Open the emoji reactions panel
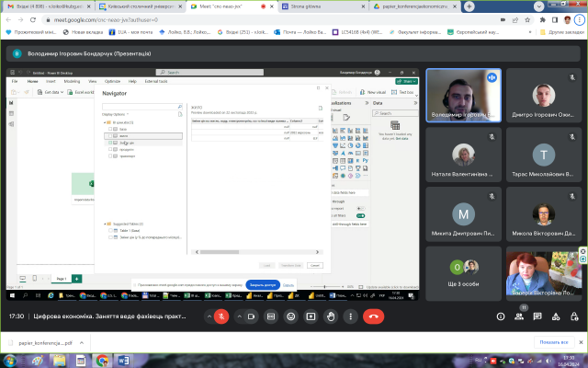 pyautogui.click(x=290, y=316)
